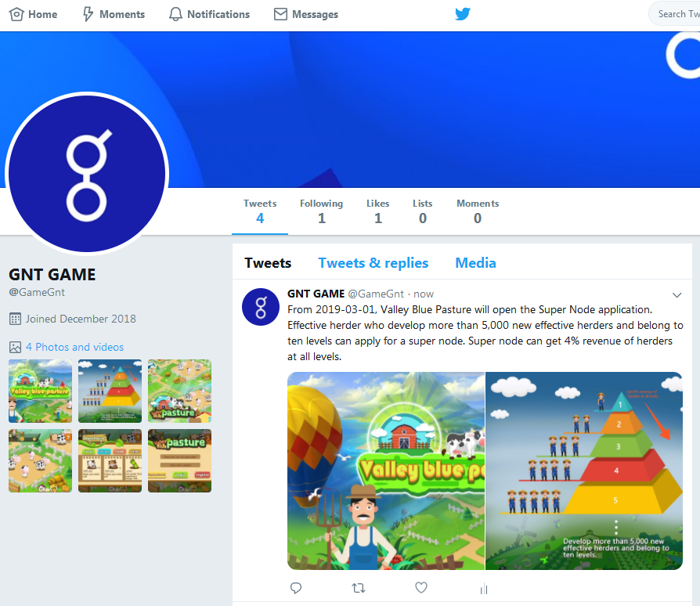Open Notifications via the bell icon
This screenshot has height=606, width=700.
175,14
